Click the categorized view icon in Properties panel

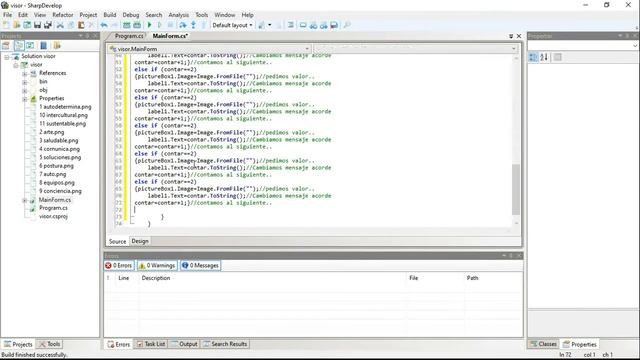[x=533, y=57]
